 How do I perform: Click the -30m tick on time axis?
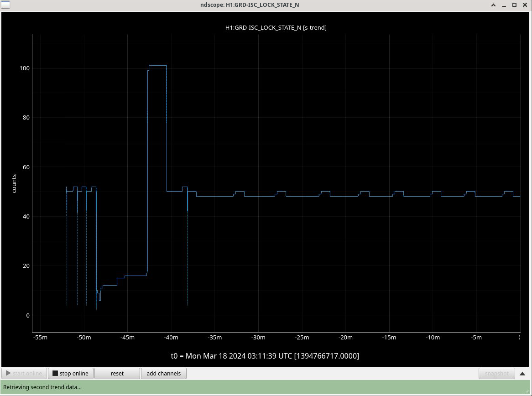(258, 338)
